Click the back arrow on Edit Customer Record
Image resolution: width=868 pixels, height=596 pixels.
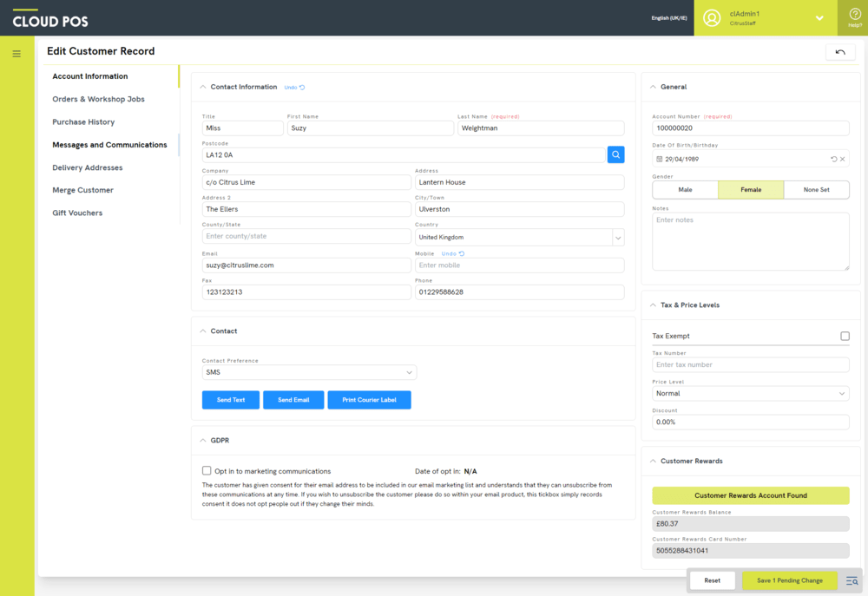tap(840, 52)
